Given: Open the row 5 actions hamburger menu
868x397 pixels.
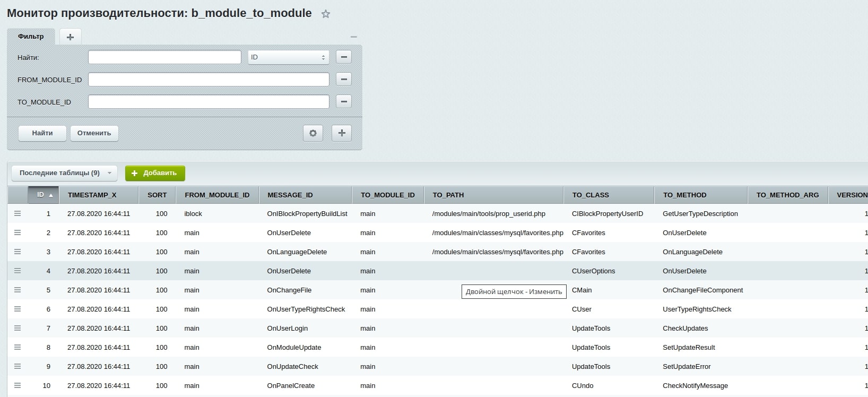Looking at the screenshot, I should click(x=18, y=290).
